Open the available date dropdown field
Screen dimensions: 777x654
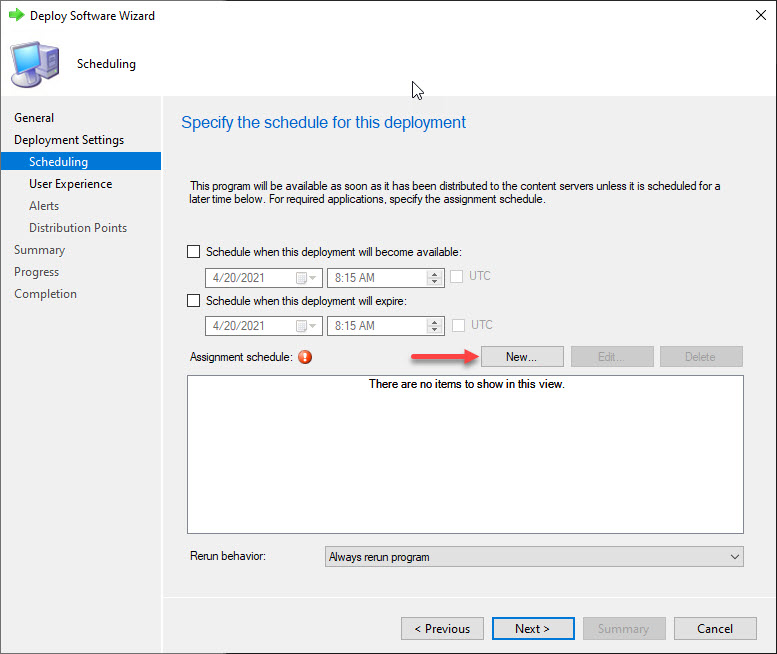tap(264, 278)
